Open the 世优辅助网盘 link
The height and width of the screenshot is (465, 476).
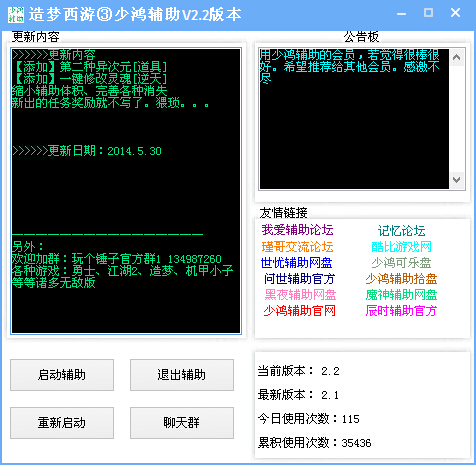click(x=297, y=263)
